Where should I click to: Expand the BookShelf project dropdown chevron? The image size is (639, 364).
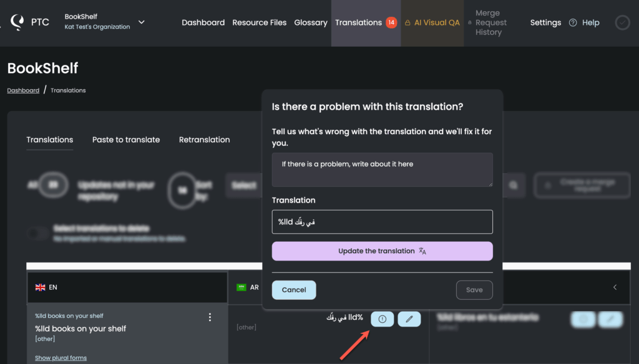(x=142, y=22)
